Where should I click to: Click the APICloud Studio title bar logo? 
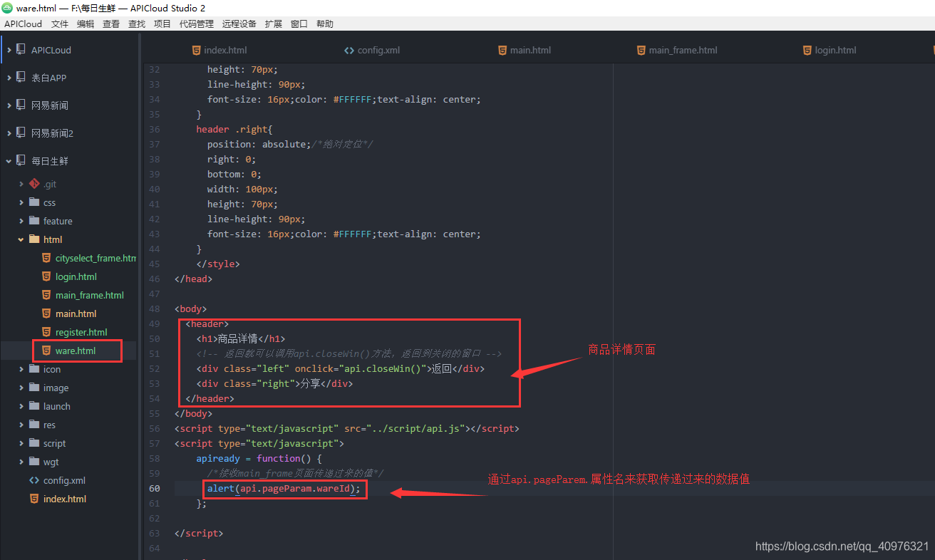7,8
